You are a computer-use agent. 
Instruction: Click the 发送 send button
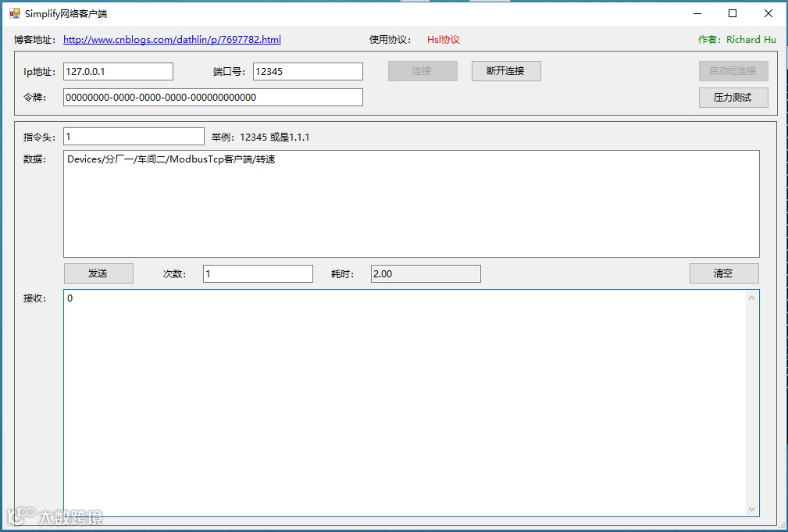tap(98, 273)
